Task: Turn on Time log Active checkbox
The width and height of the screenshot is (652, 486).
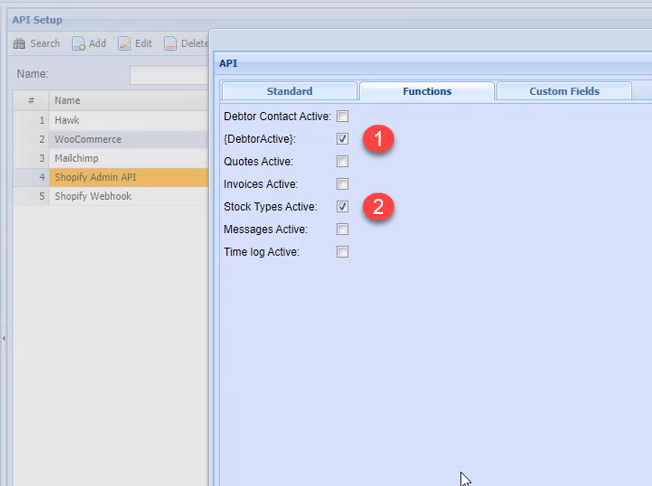Action: click(343, 252)
